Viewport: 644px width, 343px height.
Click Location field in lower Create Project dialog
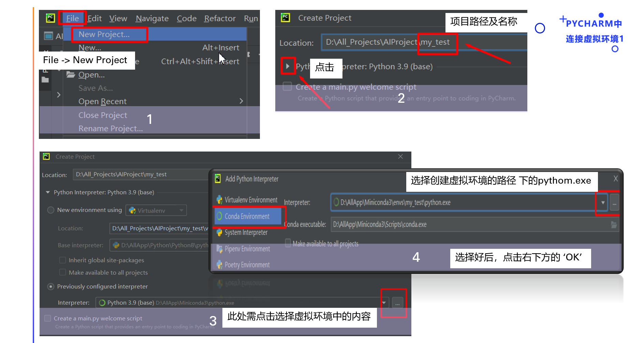[x=141, y=174]
